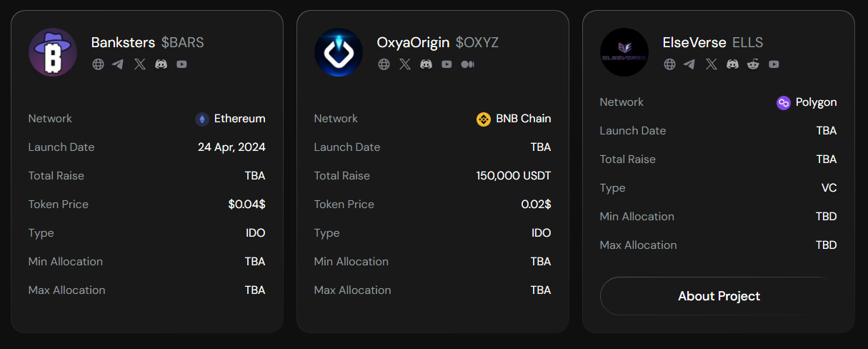Viewport: 868px width, 349px height.
Task: Open ElseVerse Reddit community icon
Action: 754,64
